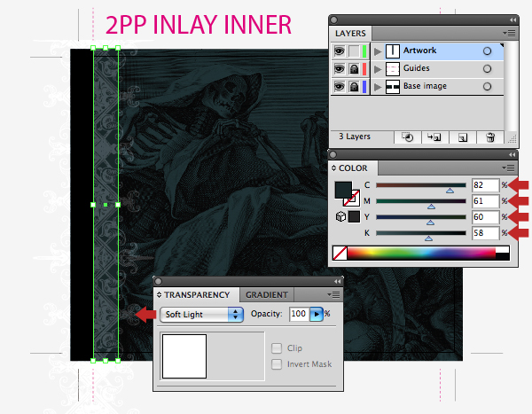Close the Color panel with its round button
Viewport: 532px width, 414px height.
pos(332,155)
